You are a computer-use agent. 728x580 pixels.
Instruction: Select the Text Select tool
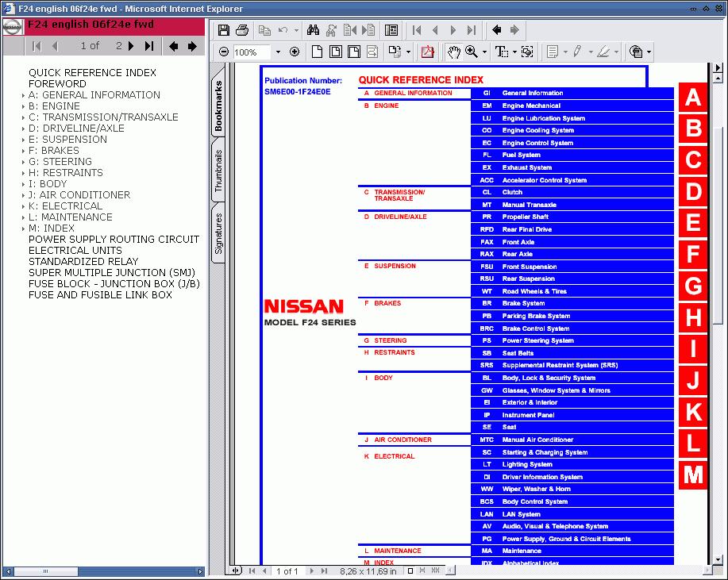pyautogui.click(x=502, y=52)
